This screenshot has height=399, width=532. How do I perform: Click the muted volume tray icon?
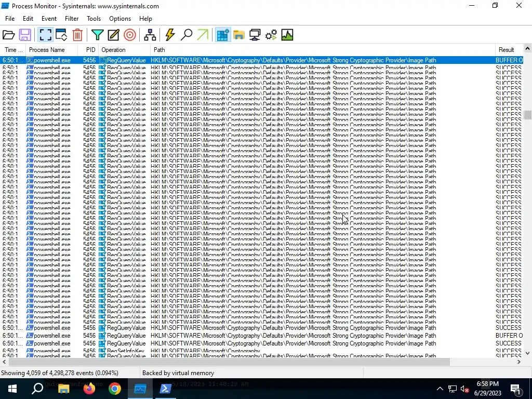(465, 389)
